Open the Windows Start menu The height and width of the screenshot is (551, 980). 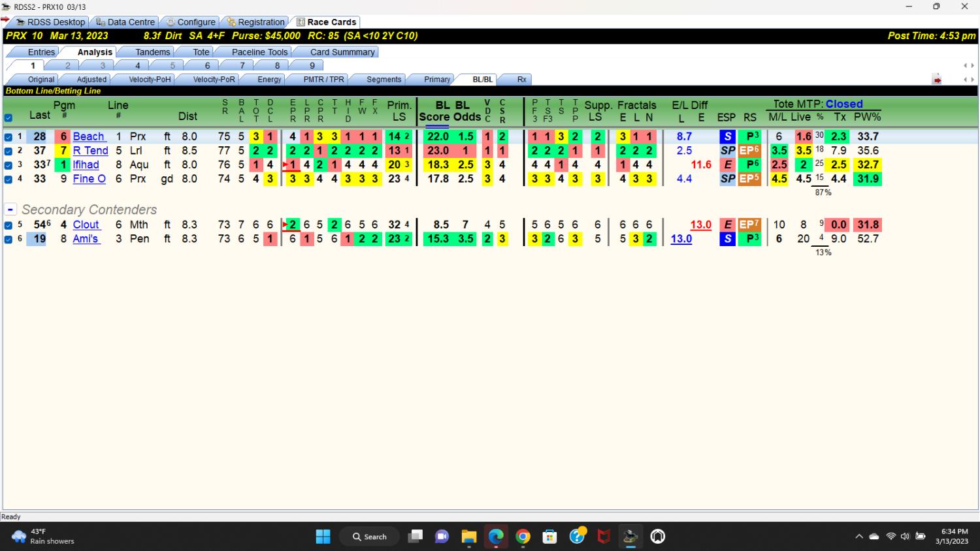pos(323,537)
